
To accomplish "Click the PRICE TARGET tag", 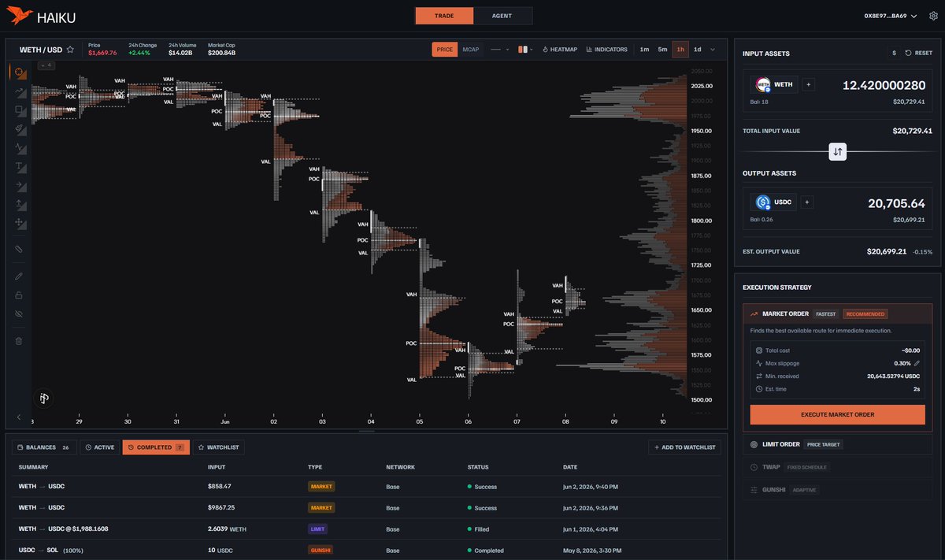I will click(x=824, y=445).
